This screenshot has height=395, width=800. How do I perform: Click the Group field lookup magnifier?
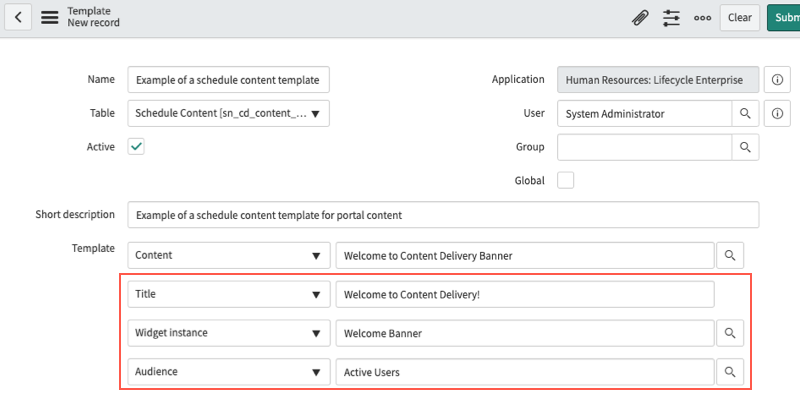(745, 147)
